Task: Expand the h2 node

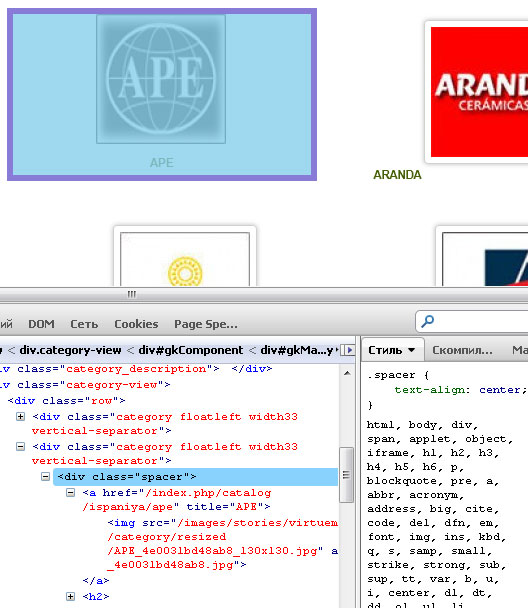Action: [70, 596]
